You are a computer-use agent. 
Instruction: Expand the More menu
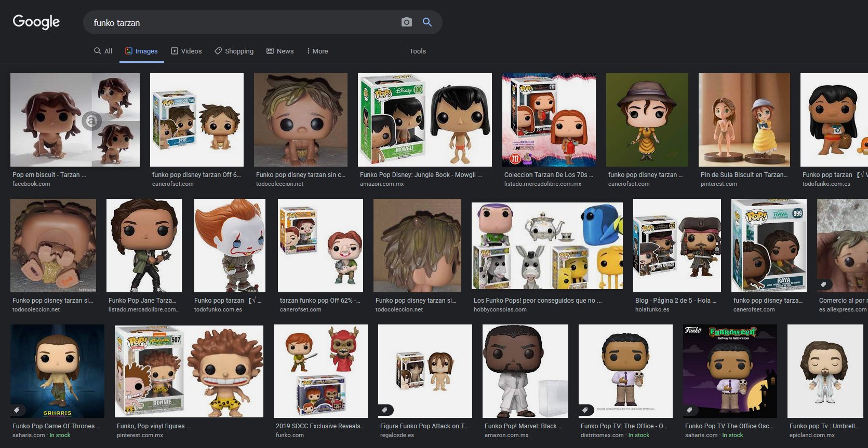317,51
